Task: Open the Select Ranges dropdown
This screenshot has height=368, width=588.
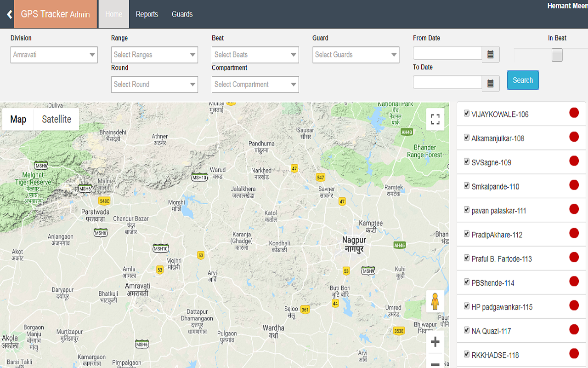Action: coord(154,55)
